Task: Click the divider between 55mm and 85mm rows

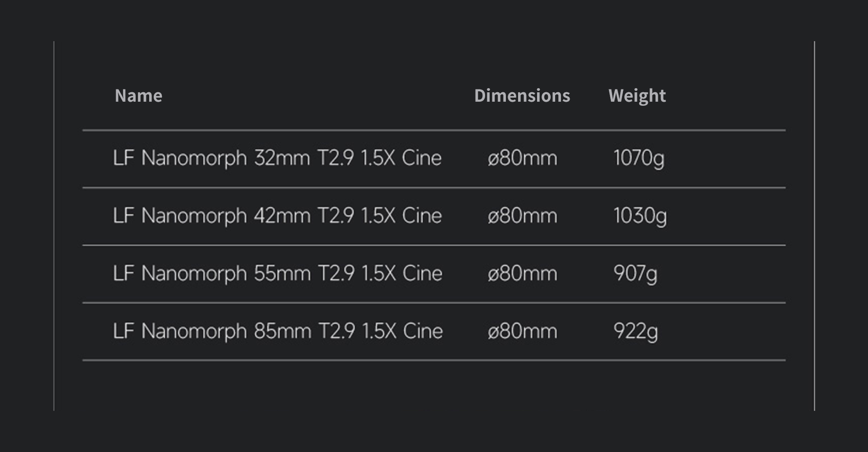Action: [434, 303]
